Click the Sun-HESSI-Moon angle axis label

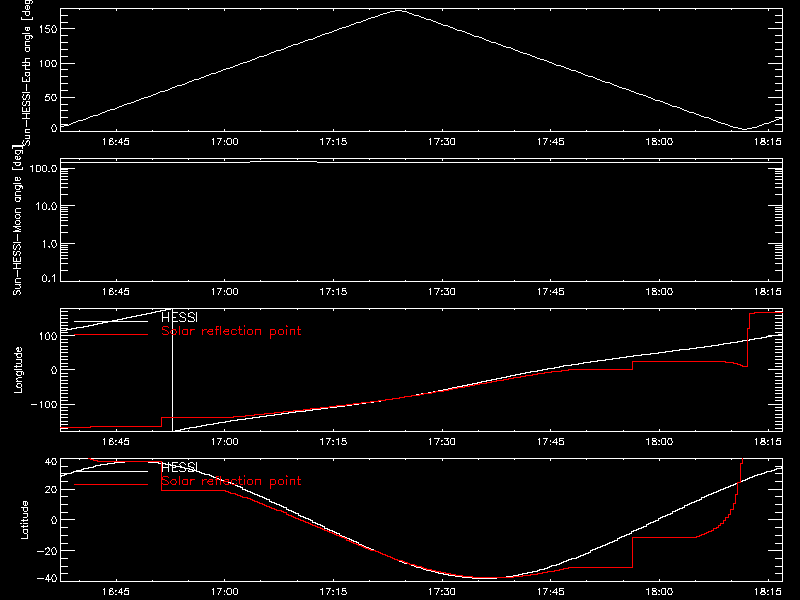17,220
